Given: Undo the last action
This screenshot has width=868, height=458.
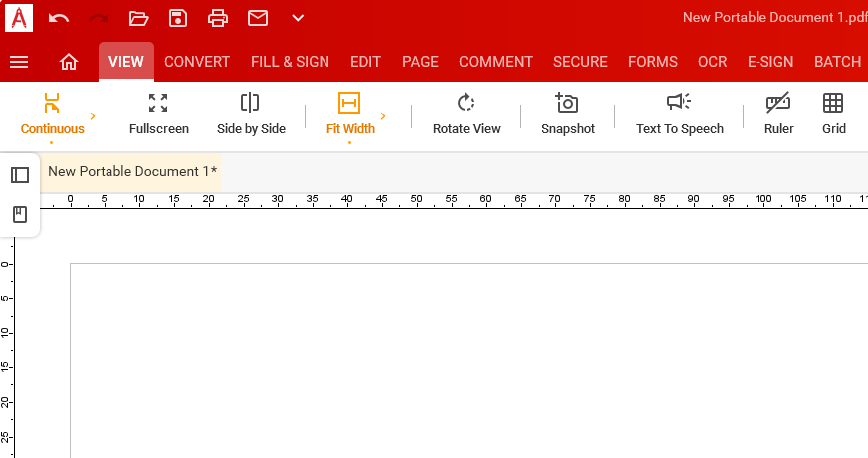Looking at the screenshot, I should pyautogui.click(x=58, y=18).
